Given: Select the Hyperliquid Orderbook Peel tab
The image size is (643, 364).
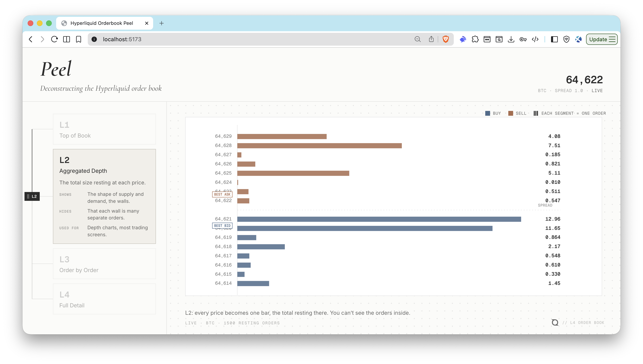Looking at the screenshot, I should [105, 23].
